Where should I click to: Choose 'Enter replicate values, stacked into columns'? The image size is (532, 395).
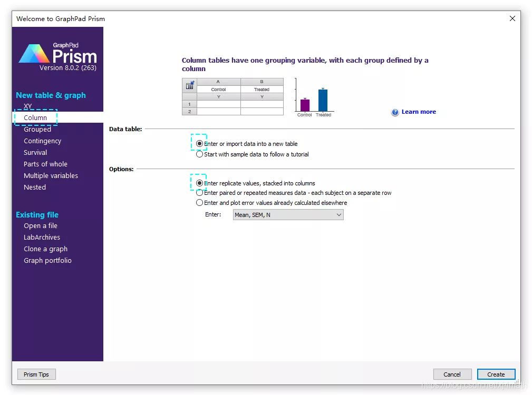pos(199,183)
